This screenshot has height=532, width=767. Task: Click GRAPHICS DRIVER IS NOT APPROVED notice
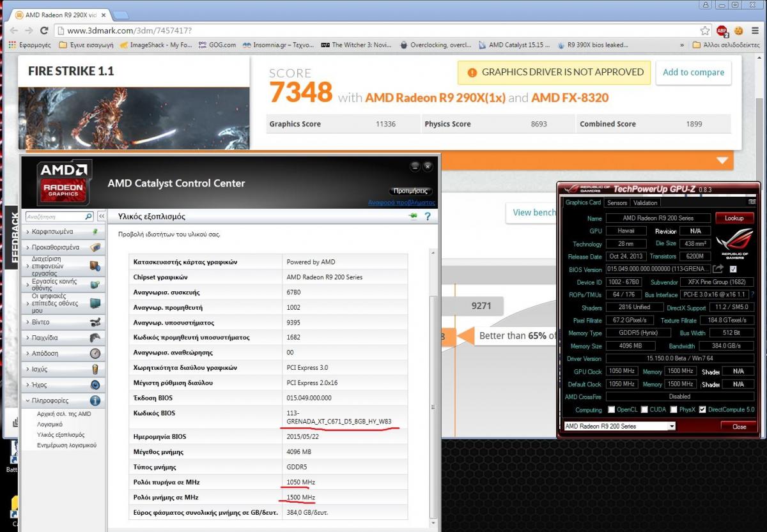coord(554,72)
